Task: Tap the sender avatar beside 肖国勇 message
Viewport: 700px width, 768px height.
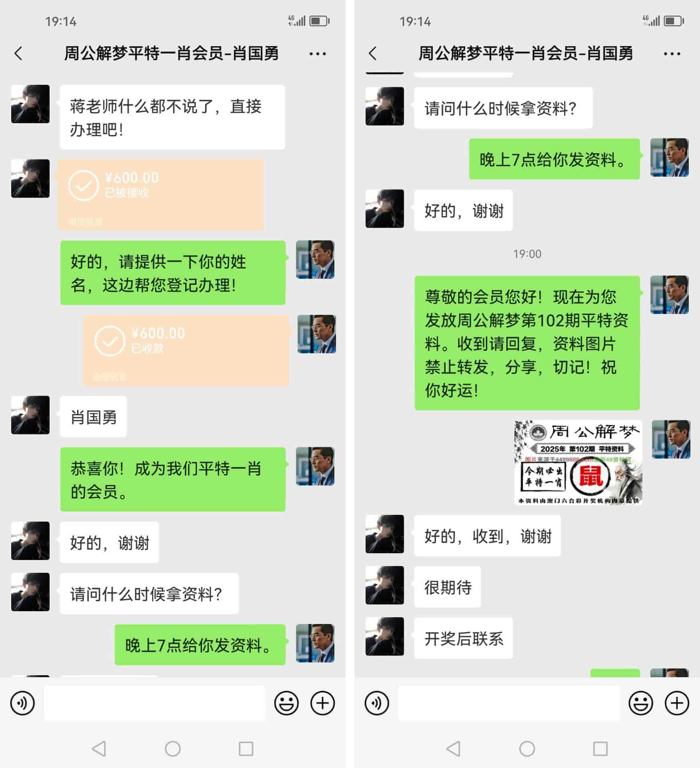Action: pyautogui.click(x=30, y=415)
